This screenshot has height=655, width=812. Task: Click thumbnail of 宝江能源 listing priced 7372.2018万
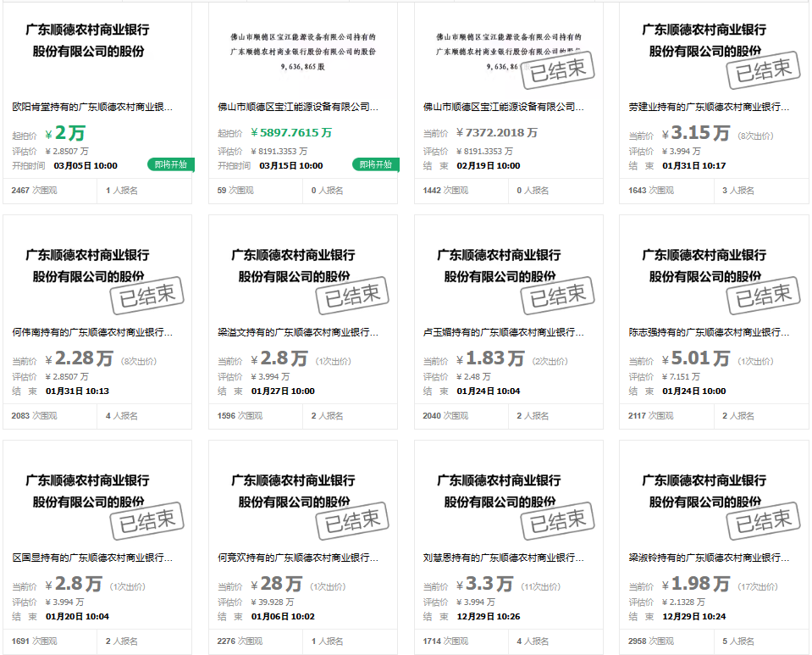point(509,50)
